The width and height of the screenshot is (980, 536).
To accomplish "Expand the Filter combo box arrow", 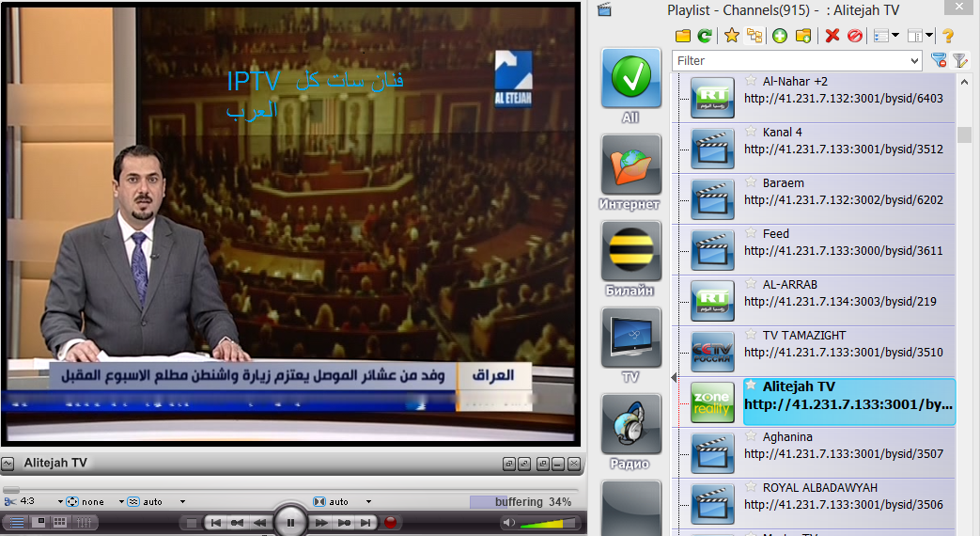I will (914, 61).
